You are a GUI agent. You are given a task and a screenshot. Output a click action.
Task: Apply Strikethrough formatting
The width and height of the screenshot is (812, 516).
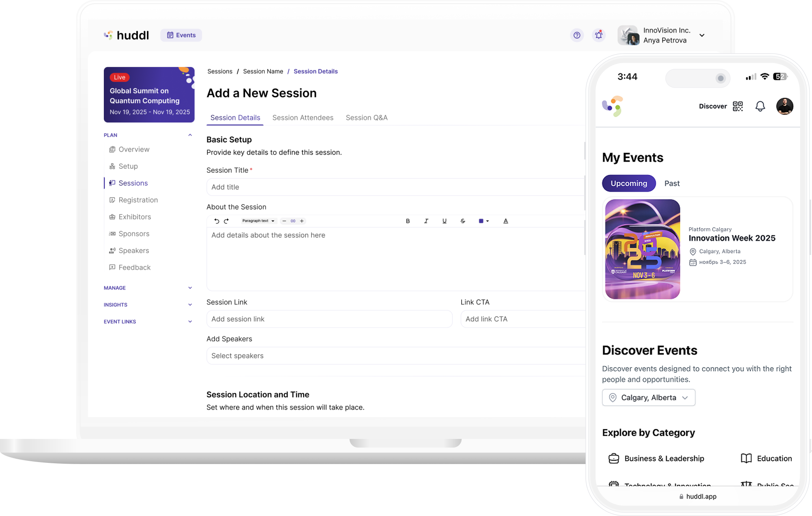click(462, 221)
